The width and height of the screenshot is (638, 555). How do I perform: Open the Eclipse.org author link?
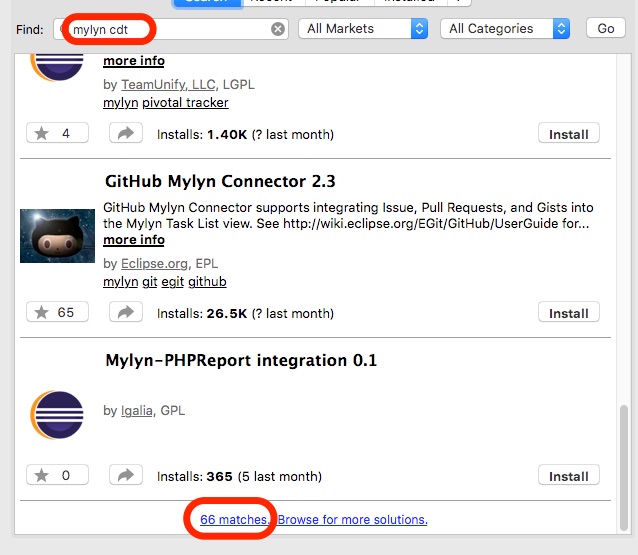tap(154, 264)
